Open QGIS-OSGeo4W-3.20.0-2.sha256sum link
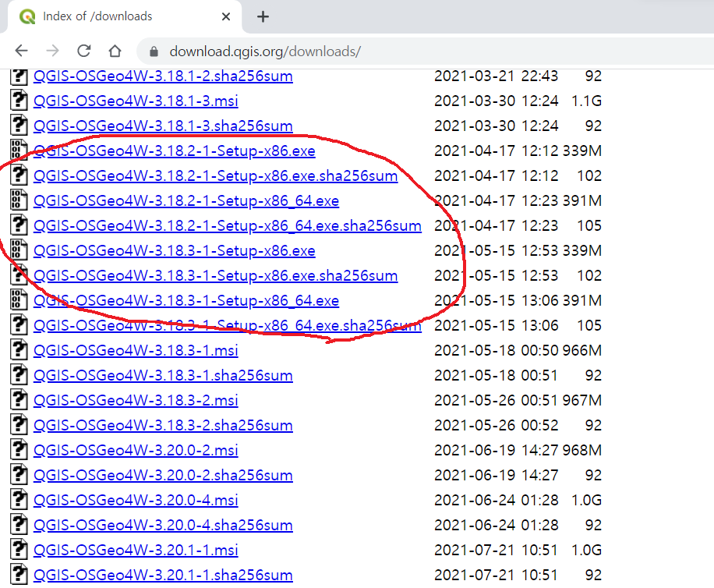 pyautogui.click(x=163, y=476)
